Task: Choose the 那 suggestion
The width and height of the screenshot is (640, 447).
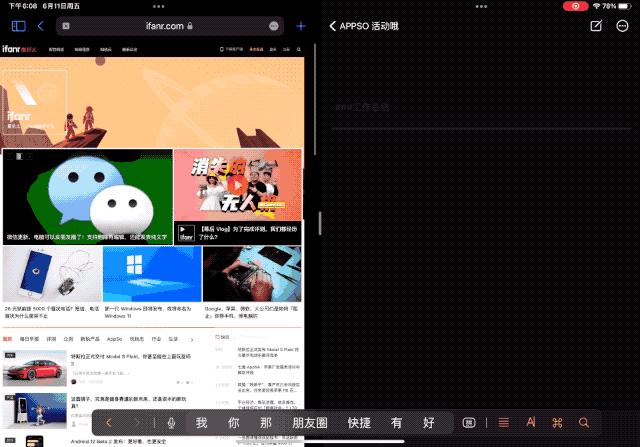Action: 266,423
